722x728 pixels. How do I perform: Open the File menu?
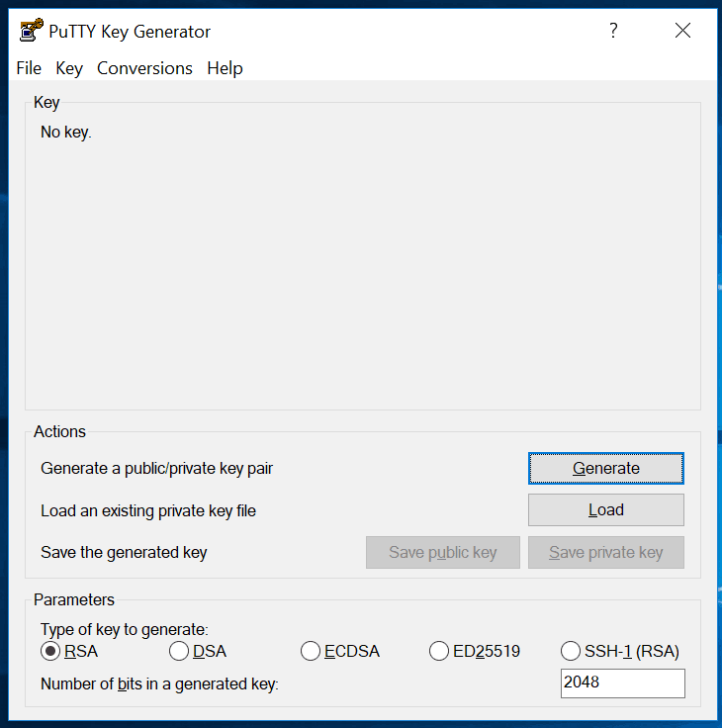pyautogui.click(x=29, y=68)
